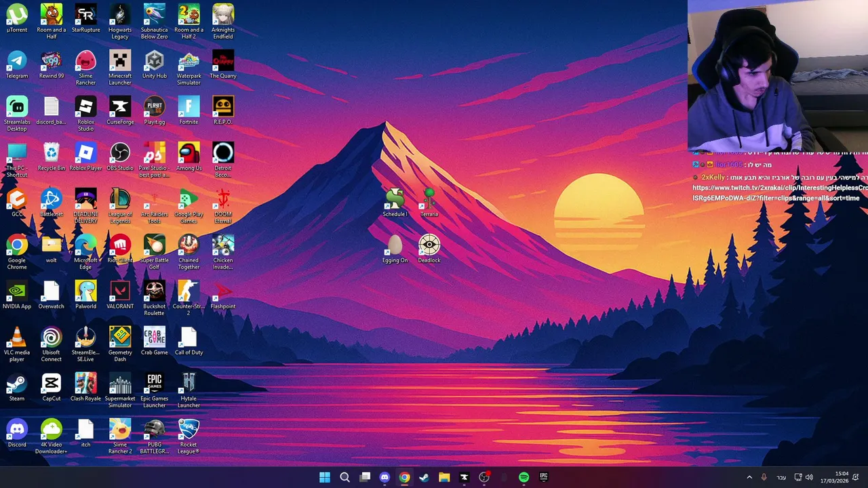Open Hogwarts Legacy shortcut
This screenshot has width=868, height=488.
(120, 22)
